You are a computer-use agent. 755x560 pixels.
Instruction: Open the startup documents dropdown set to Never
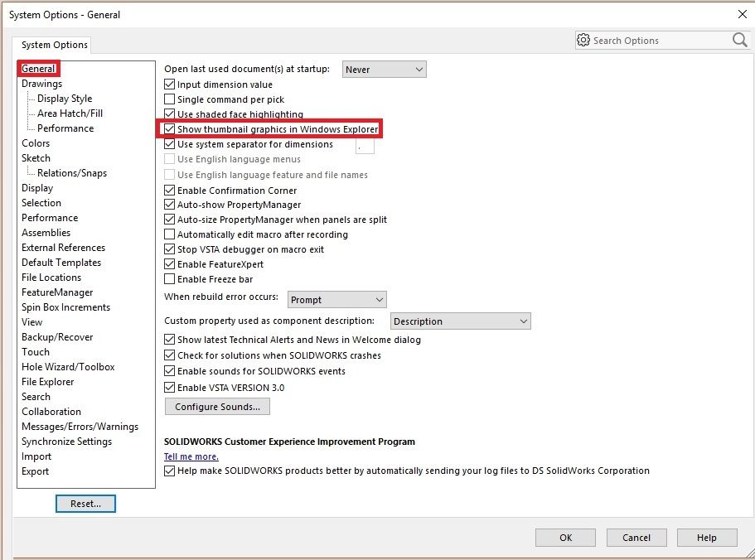[385, 70]
